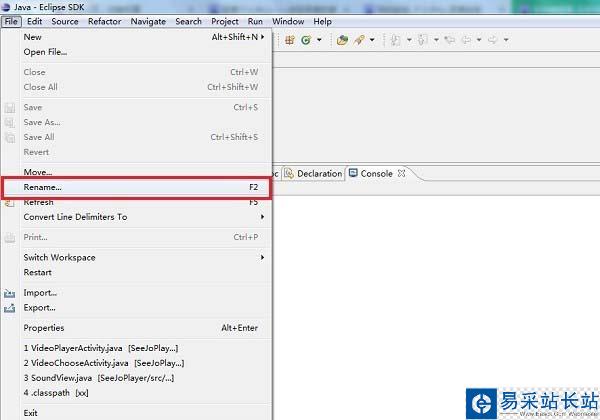Image resolution: width=600 pixels, height=420 pixels.
Task: Open the Run menu
Action: tap(255, 21)
